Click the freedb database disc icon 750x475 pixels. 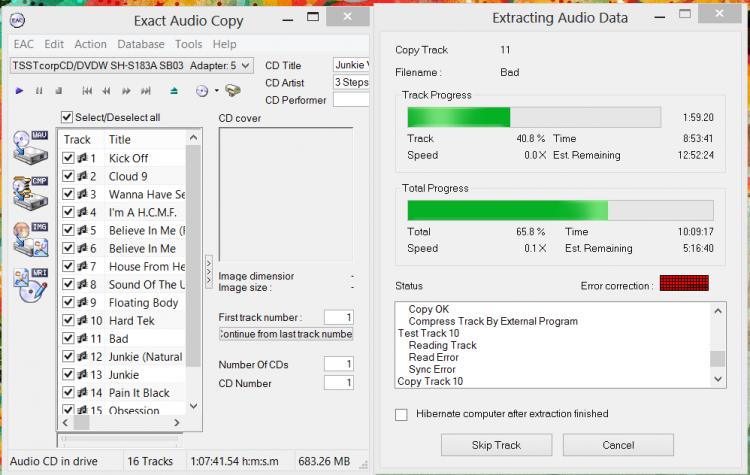(232, 91)
